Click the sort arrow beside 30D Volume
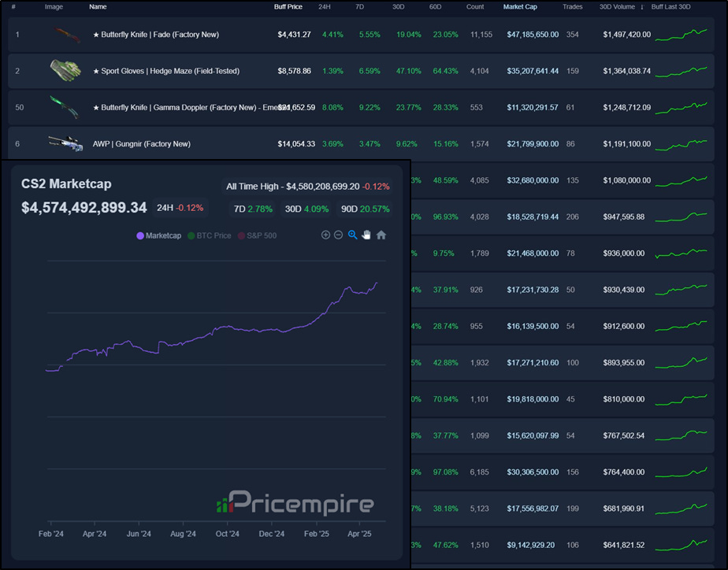 click(x=642, y=7)
